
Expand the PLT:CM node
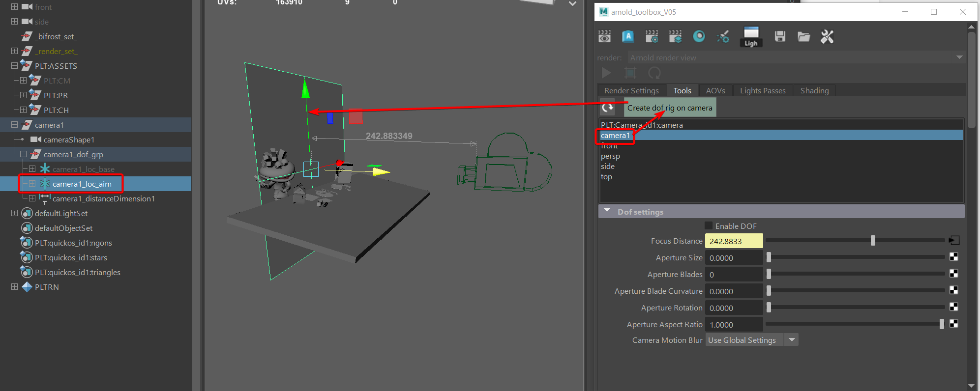(x=23, y=81)
